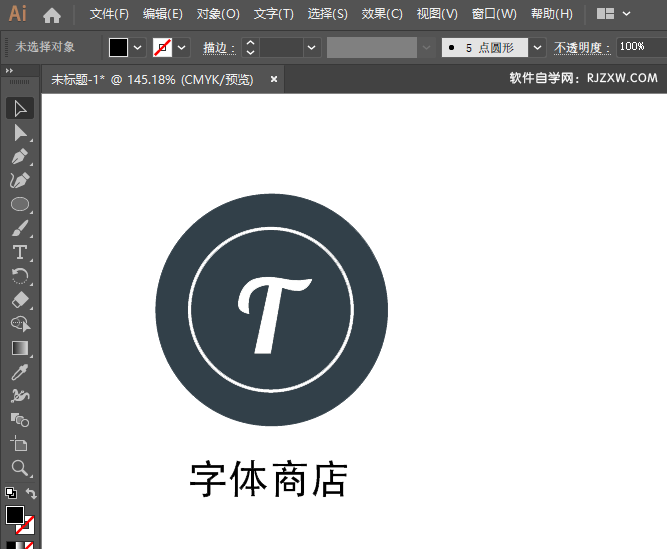Screen dimensions: 667x549
Task: Go to Home screen icon
Action: (x=52, y=16)
